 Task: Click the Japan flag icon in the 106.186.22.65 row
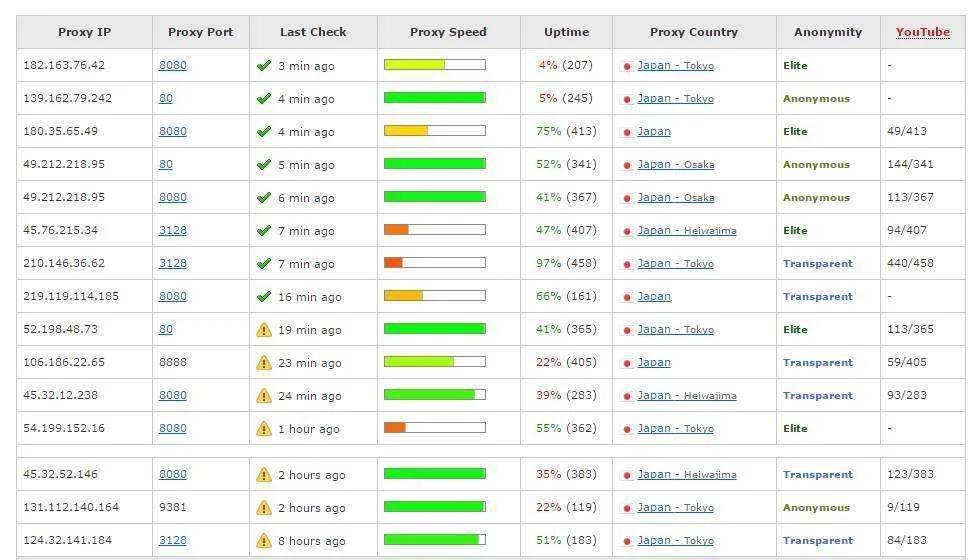(x=627, y=363)
